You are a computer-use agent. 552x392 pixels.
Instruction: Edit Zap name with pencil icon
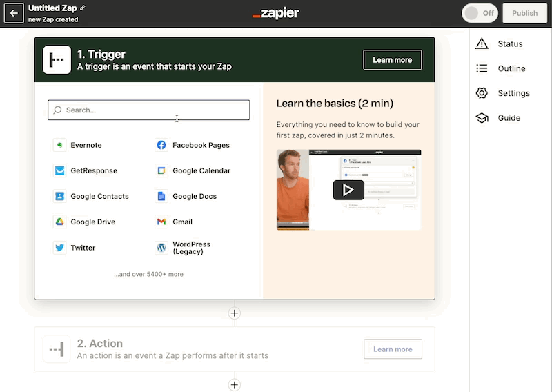(83, 8)
